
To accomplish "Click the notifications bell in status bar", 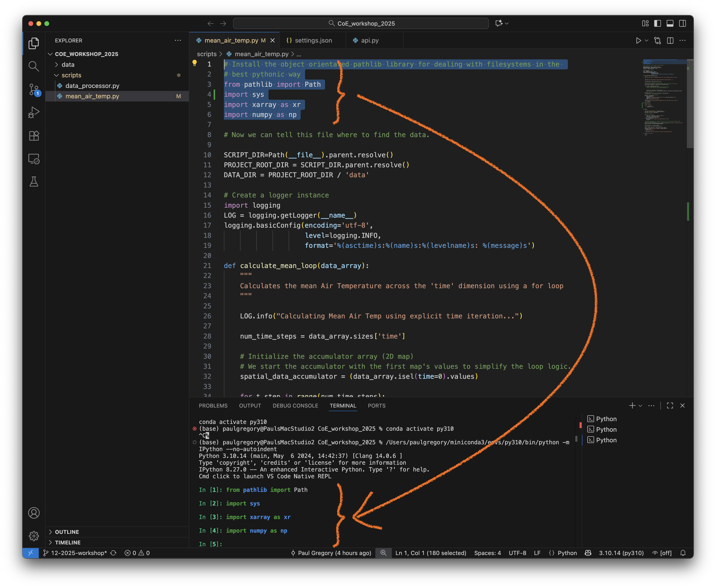I will pos(683,553).
